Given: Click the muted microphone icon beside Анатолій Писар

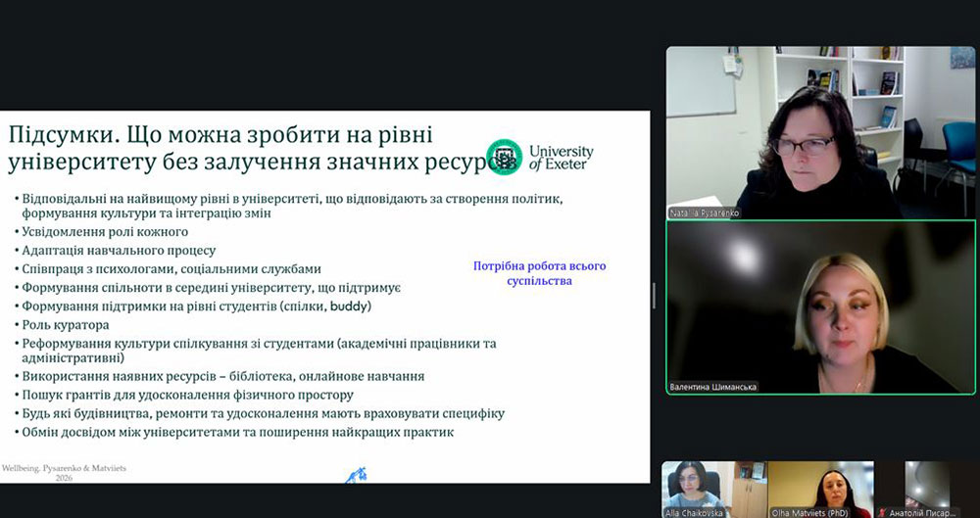Looking at the screenshot, I should pos(885,512).
